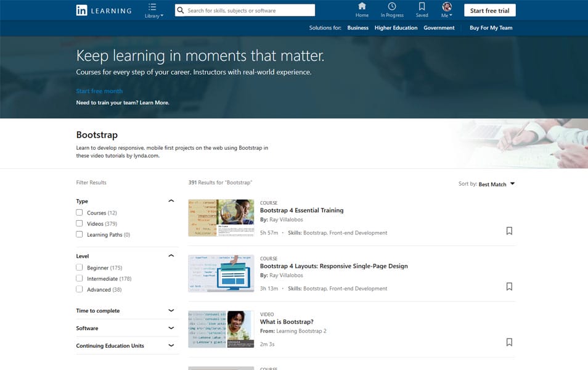Open Government solutions page
The image size is (588, 370).
tap(439, 28)
